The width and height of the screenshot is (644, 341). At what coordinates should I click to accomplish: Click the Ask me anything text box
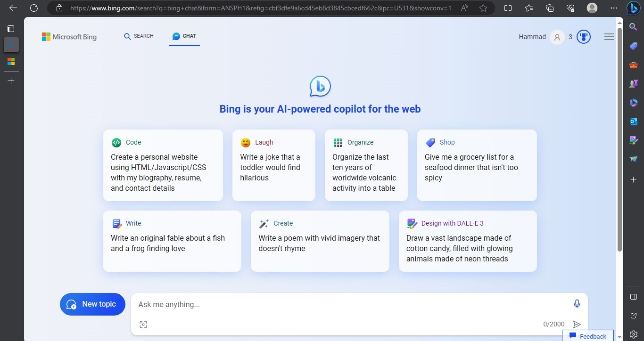(x=352, y=304)
